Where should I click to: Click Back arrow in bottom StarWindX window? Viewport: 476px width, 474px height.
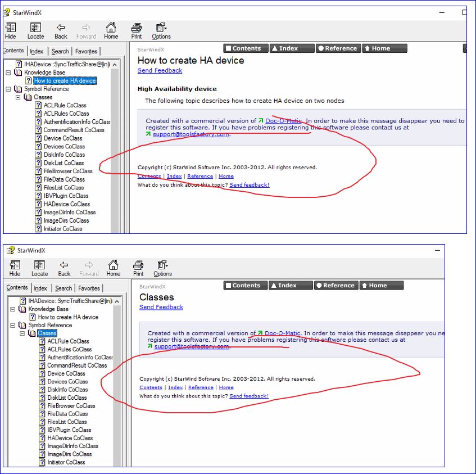click(x=64, y=265)
